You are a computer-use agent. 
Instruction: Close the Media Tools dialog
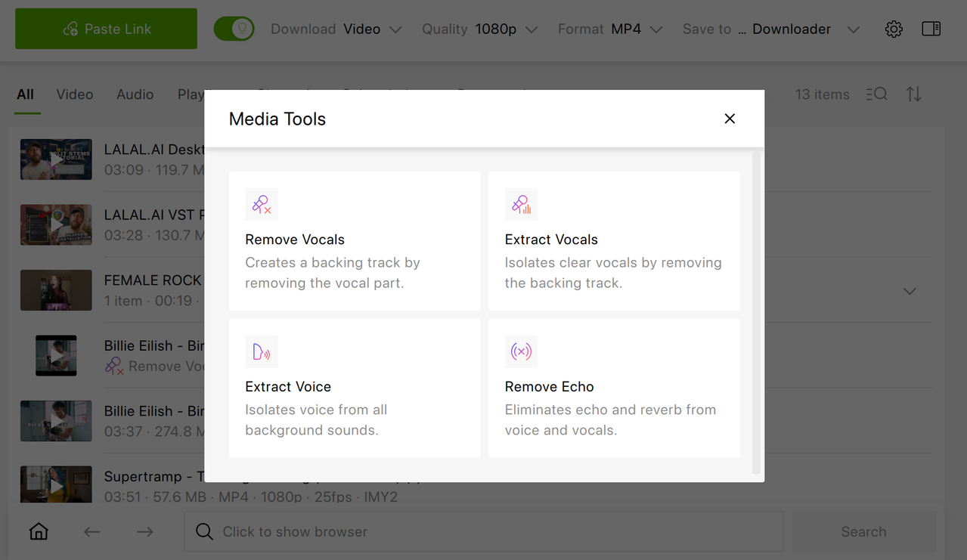pyautogui.click(x=730, y=119)
